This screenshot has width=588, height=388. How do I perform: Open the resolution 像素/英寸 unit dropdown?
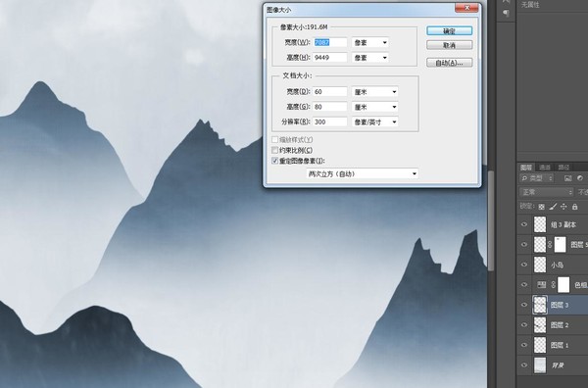(374, 121)
